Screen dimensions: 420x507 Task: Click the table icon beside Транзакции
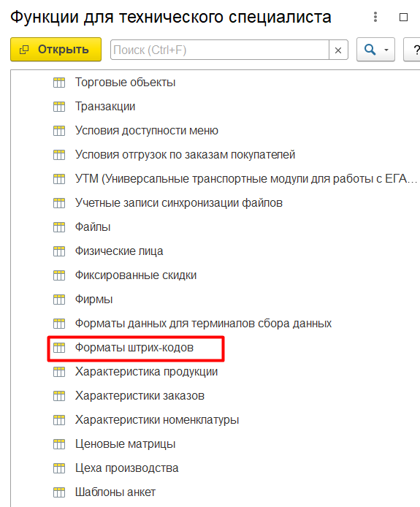(x=59, y=107)
